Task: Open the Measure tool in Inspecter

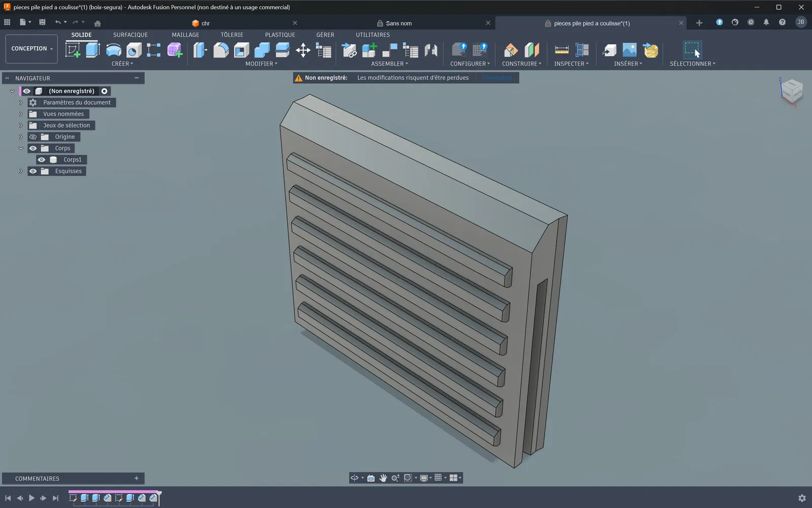Action: 561,50
